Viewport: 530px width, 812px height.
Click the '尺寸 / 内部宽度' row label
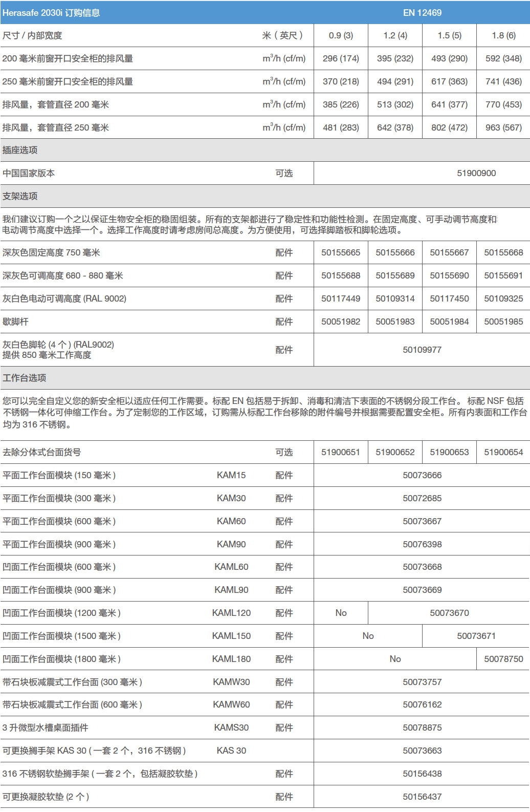click(x=32, y=35)
